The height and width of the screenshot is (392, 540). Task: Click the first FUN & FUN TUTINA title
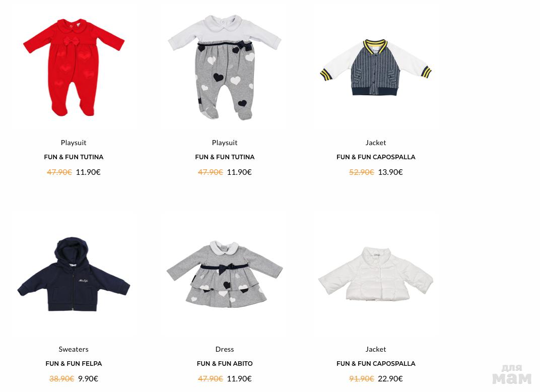pyautogui.click(x=74, y=157)
